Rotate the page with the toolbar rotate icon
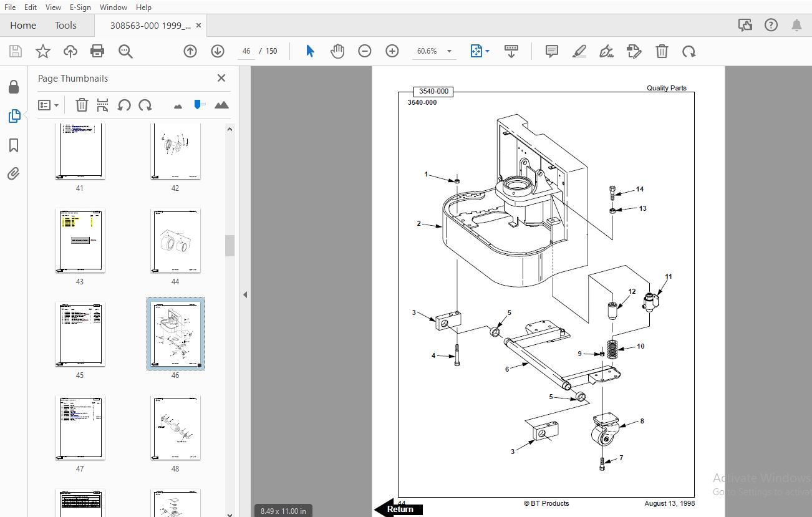812x517 pixels. coord(689,51)
